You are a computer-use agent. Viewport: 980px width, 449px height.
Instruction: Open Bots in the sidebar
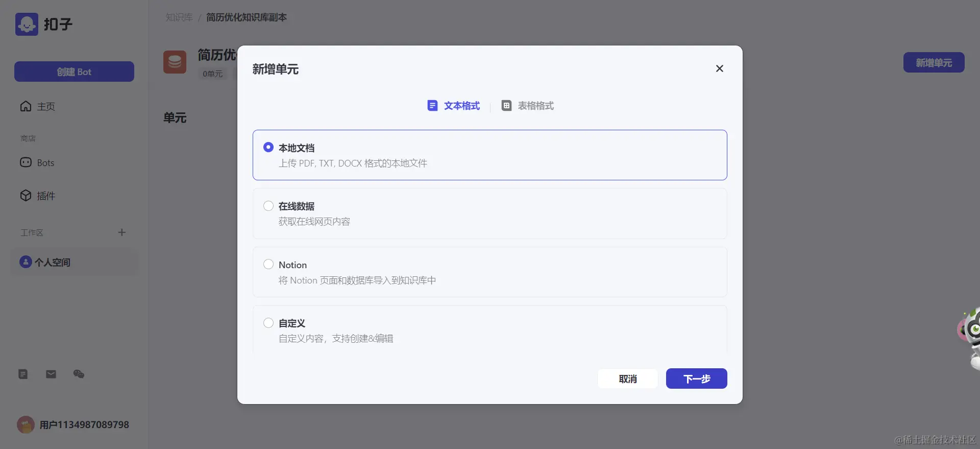pyautogui.click(x=45, y=163)
